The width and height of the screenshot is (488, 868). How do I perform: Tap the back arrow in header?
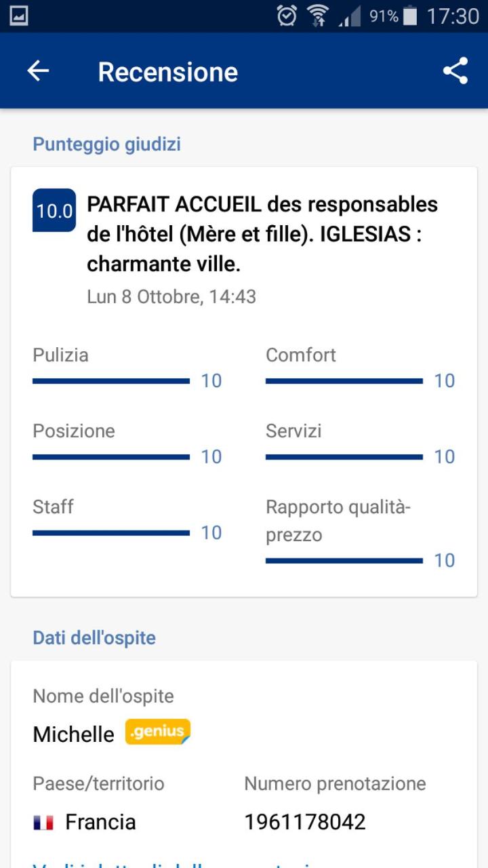[x=38, y=71]
